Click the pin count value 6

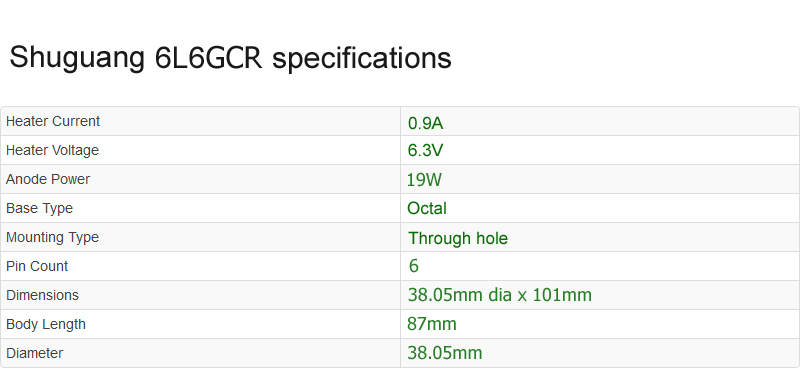[x=414, y=266]
